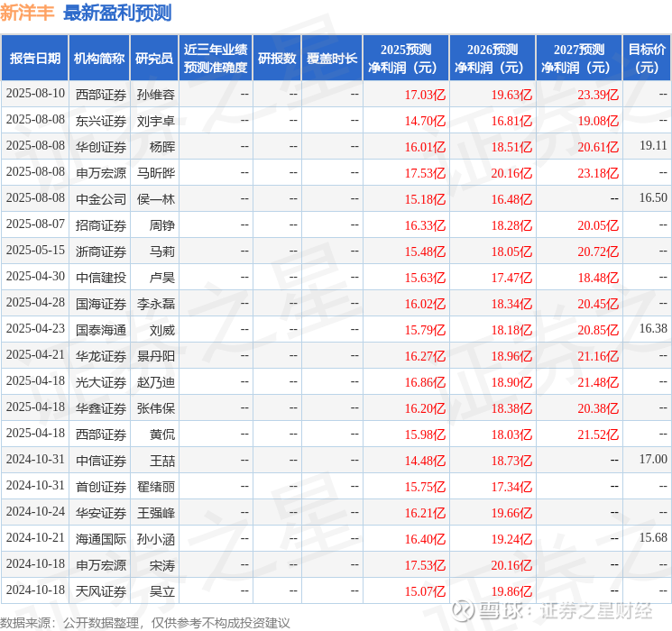
Task: Click the 21.52亿 forecast value
Action: pos(598,434)
